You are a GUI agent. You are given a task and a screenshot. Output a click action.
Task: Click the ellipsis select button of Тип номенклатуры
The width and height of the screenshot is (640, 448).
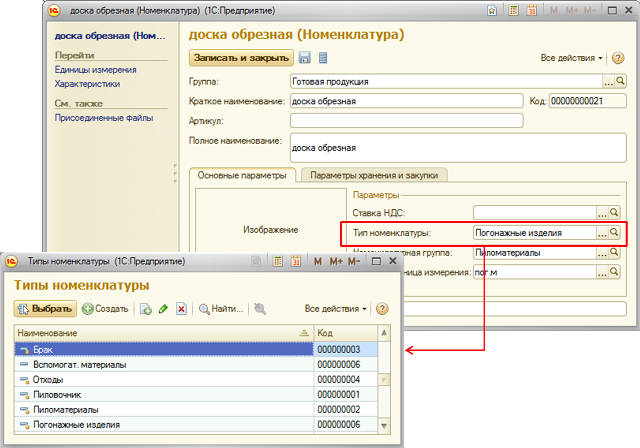(x=602, y=233)
